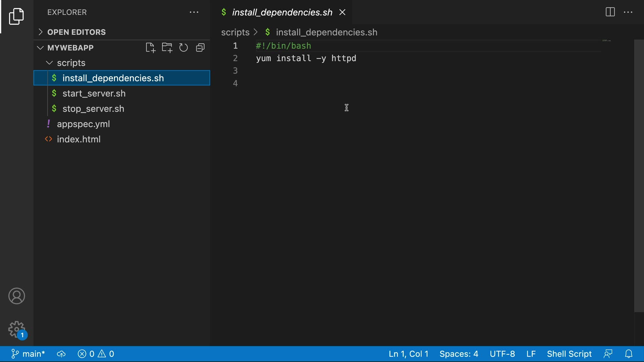The width and height of the screenshot is (644, 362).
Task: Open start_server.sh in the file tree
Action: (x=94, y=94)
